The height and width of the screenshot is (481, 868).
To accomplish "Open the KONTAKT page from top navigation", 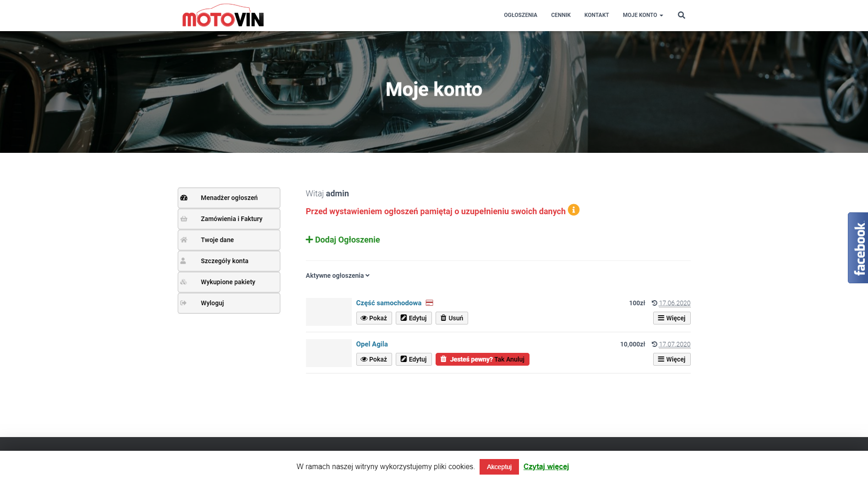I will pos(596,15).
